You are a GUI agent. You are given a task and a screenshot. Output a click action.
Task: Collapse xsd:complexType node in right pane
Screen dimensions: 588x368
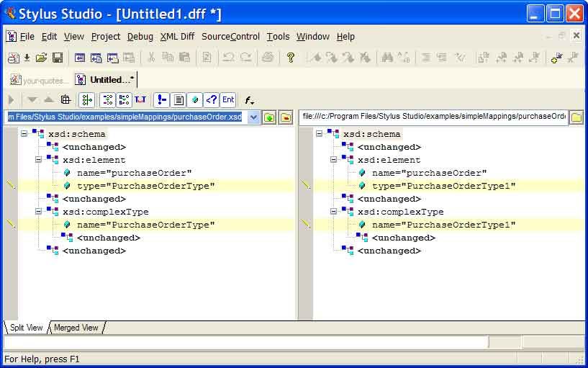click(x=333, y=212)
